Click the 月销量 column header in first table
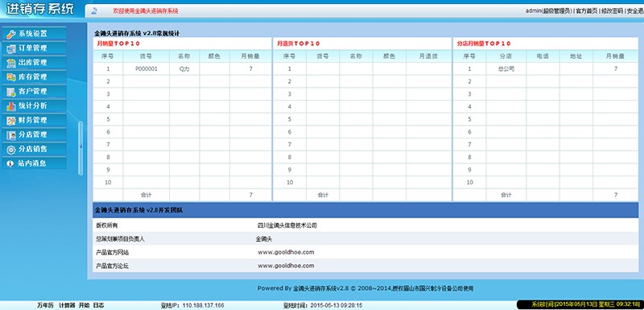The height and width of the screenshot is (310, 644). pyautogui.click(x=250, y=56)
